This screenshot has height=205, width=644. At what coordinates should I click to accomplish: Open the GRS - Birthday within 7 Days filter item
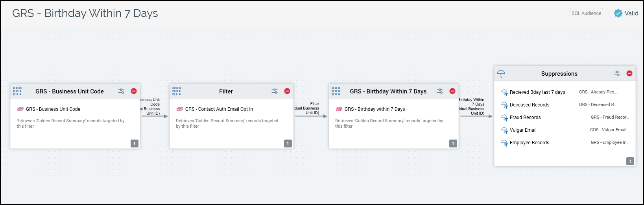[374, 109]
